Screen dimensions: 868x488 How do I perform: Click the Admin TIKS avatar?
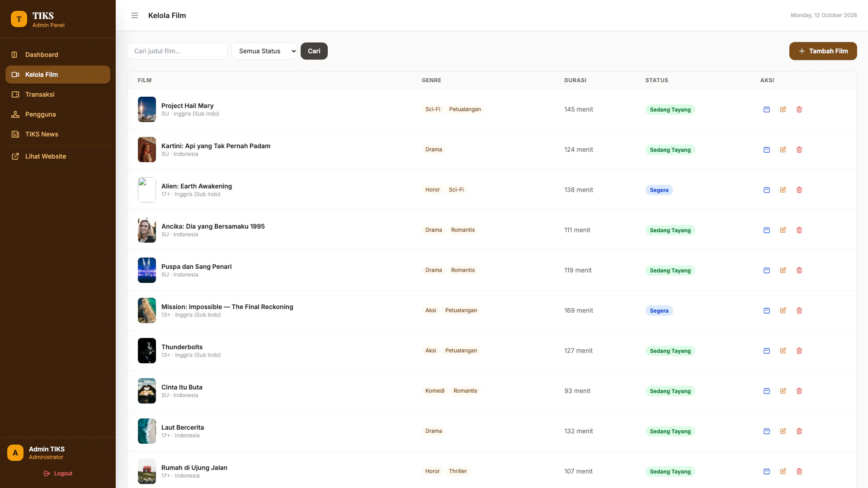point(15,453)
